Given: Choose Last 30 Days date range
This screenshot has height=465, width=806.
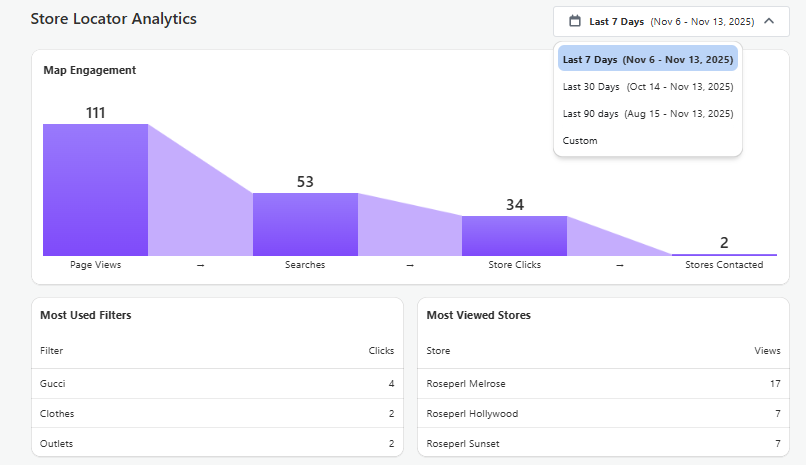Looking at the screenshot, I should tap(648, 87).
